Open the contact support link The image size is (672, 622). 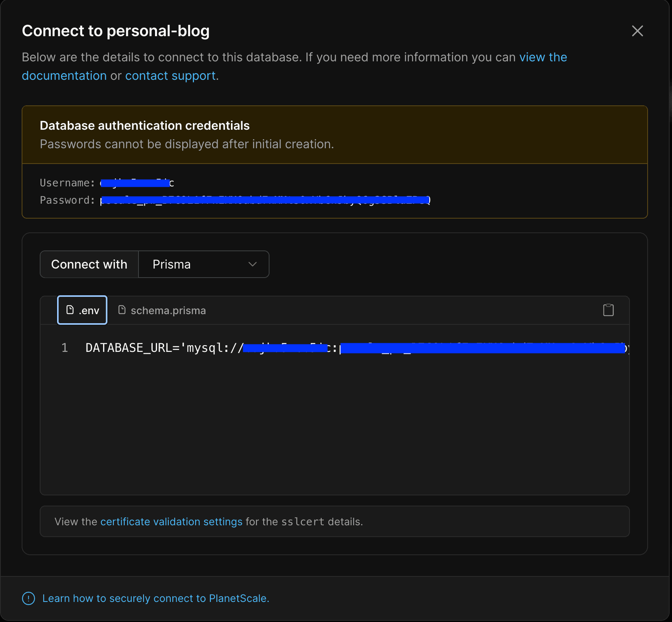[170, 75]
